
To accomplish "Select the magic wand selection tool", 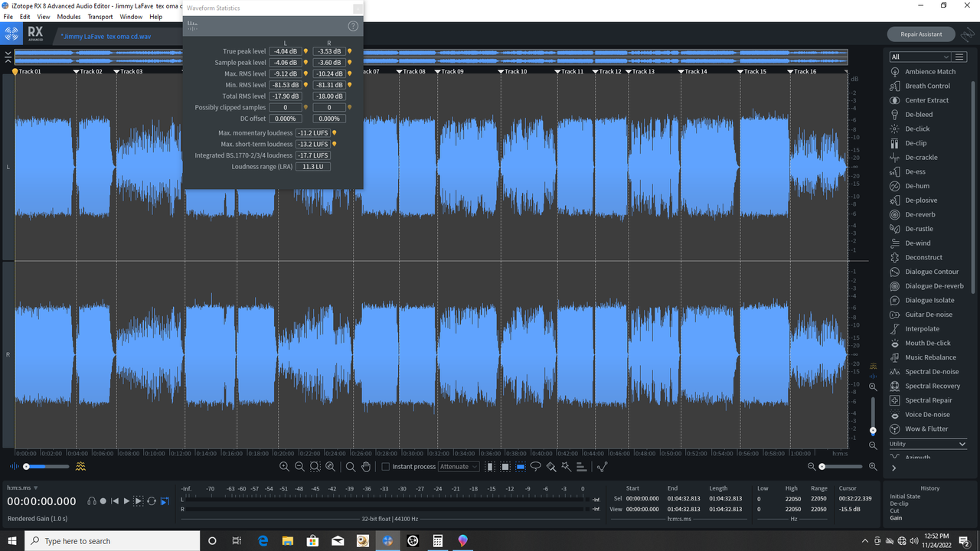I will point(566,466).
